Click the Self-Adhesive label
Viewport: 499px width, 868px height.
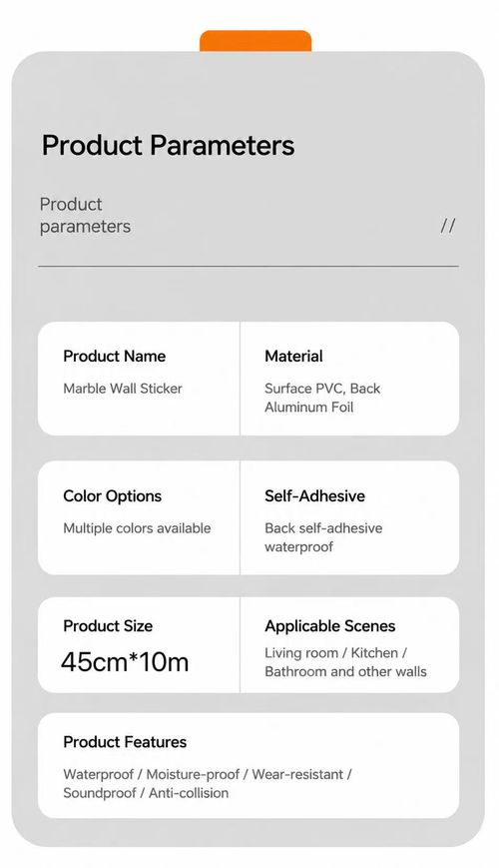coord(314,496)
